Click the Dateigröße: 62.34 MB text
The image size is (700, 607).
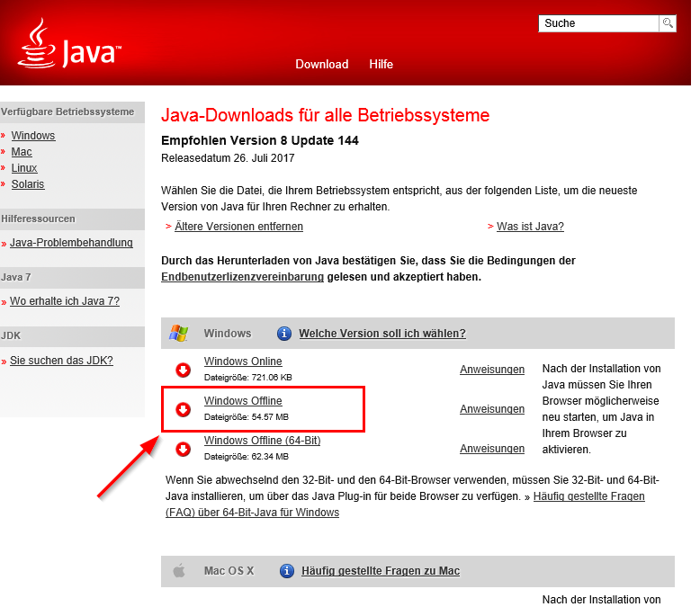tap(247, 457)
